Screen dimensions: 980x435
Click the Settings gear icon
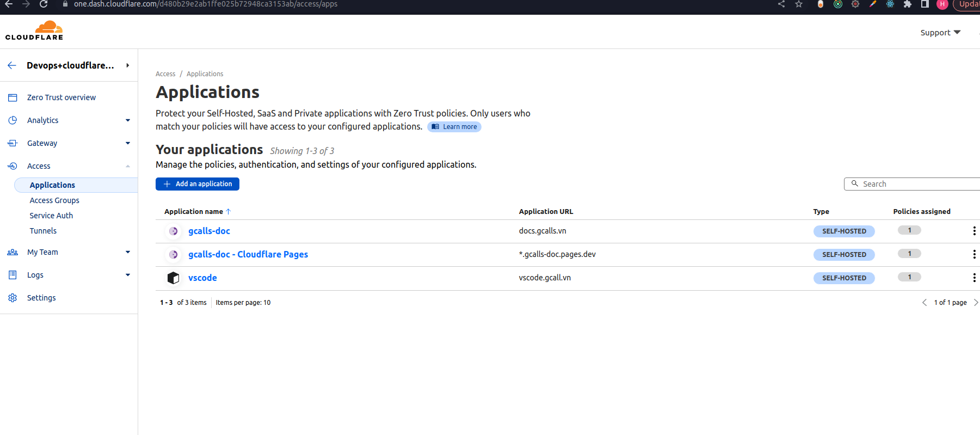click(13, 298)
